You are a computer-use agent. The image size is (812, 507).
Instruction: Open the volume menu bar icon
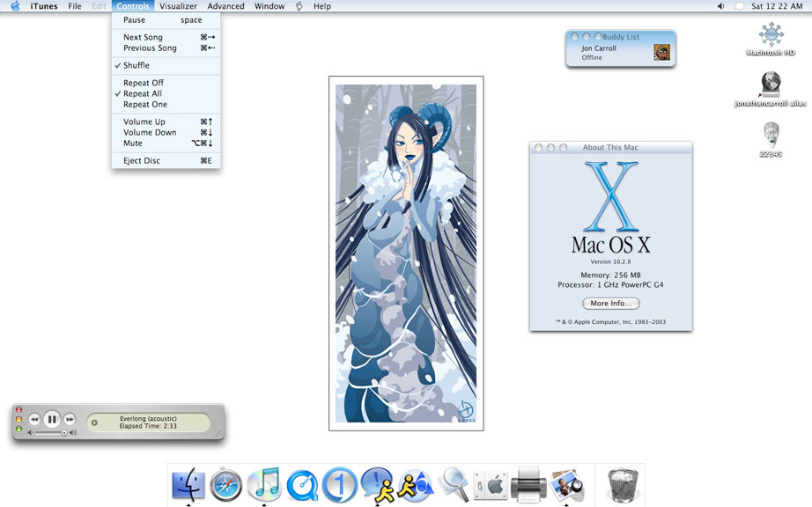pyautogui.click(x=720, y=6)
